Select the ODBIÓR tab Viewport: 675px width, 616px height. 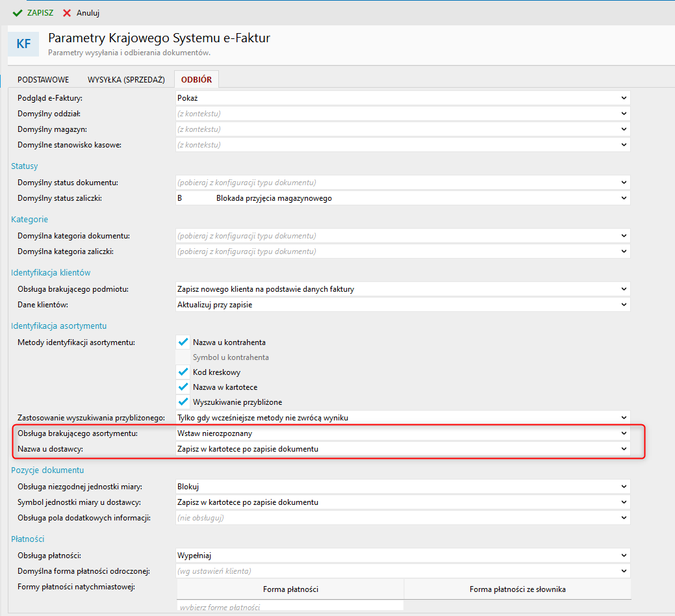pos(197,80)
